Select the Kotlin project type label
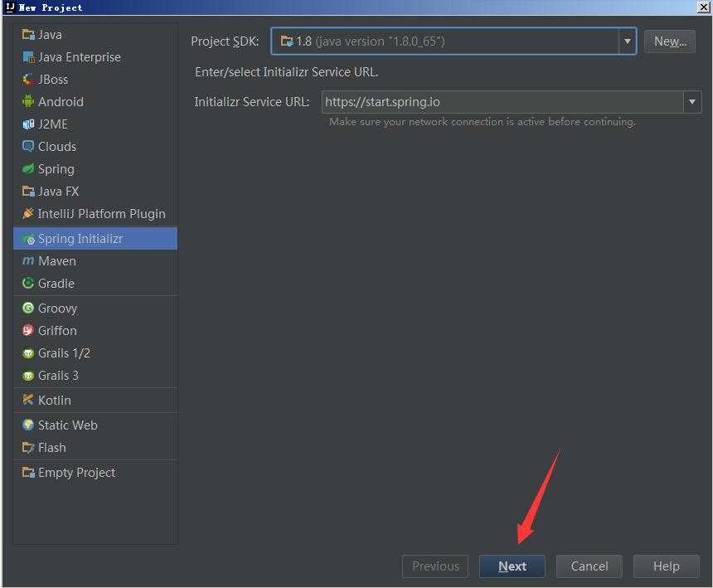The image size is (713, 588). [55, 400]
